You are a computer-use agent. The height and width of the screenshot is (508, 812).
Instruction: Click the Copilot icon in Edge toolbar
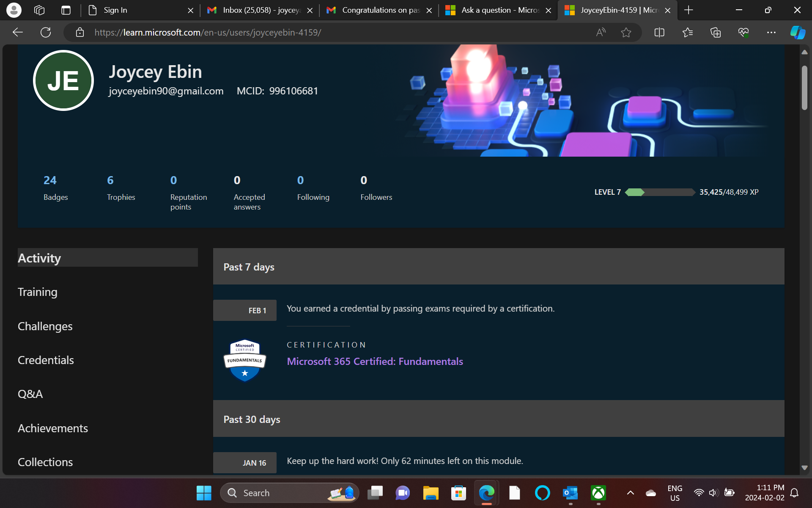coord(798,32)
